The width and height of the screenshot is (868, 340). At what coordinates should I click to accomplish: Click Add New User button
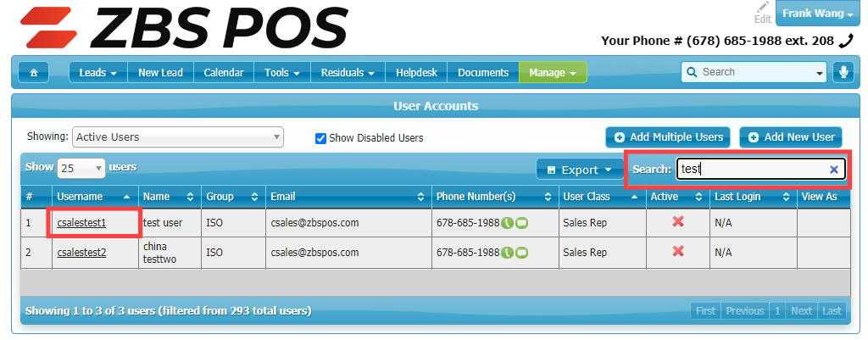(791, 137)
